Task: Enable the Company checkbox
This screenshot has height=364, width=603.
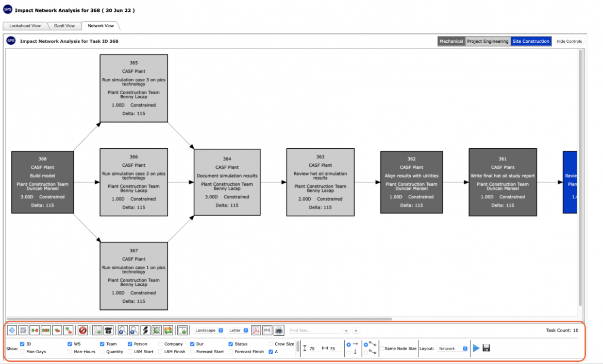Action: point(160,344)
